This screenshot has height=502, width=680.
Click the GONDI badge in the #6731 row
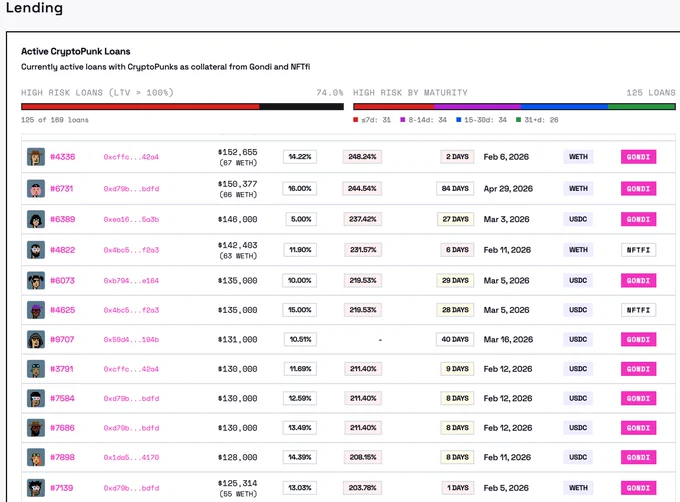tap(638, 189)
